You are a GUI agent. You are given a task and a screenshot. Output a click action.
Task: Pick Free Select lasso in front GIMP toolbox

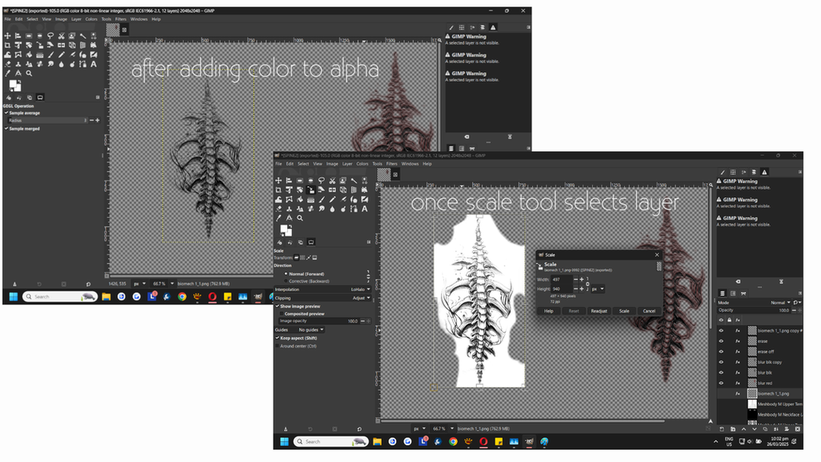click(x=321, y=180)
